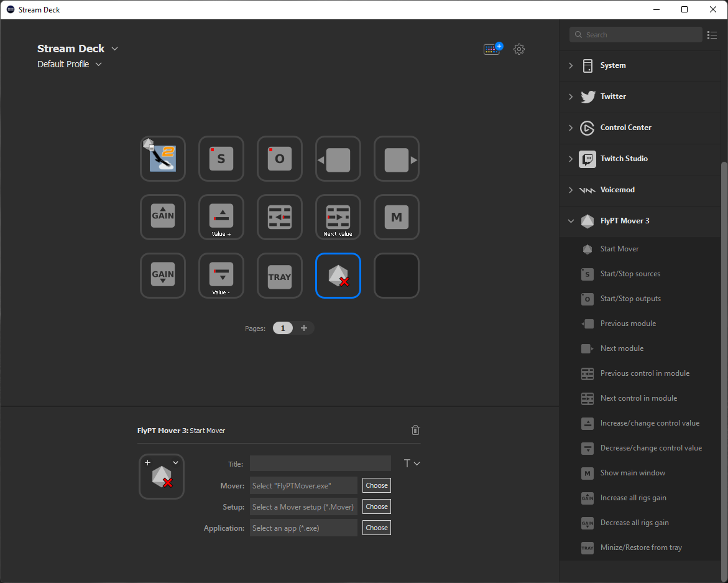Pick Show main window action
This screenshot has width=728, height=583.
click(x=640, y=473)
